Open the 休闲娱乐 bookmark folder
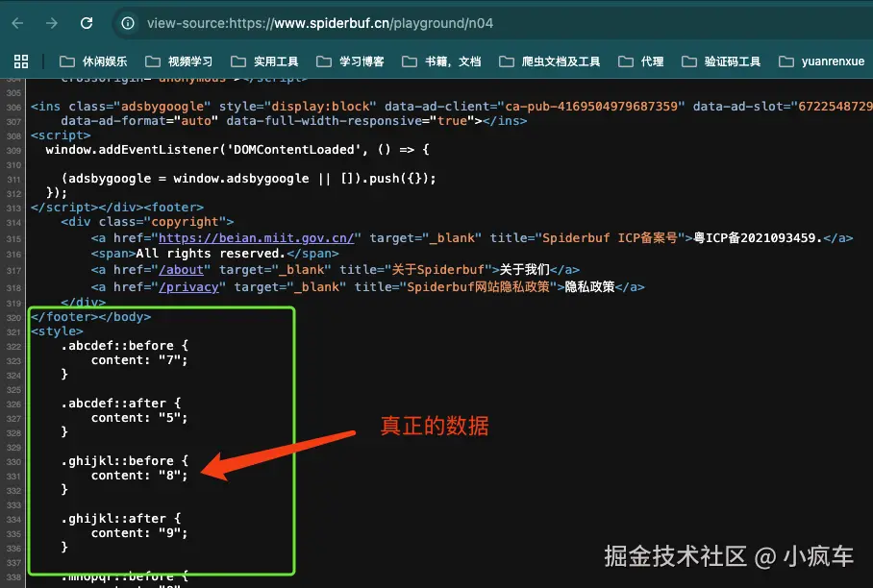The width and height of the screenshot is (873, 588). coord(93,61)
